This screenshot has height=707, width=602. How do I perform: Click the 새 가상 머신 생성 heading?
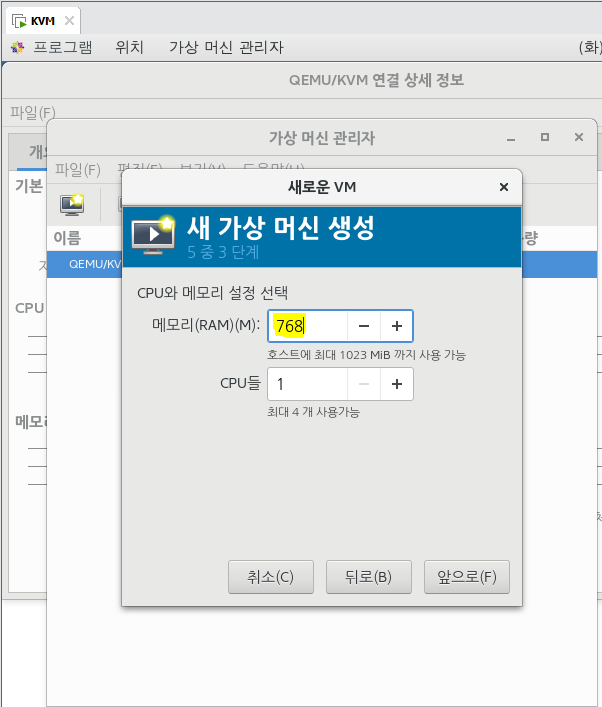(280, 227)
